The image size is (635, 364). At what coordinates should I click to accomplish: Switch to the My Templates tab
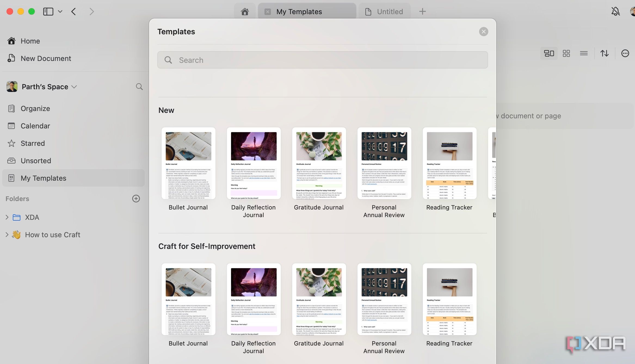pyautogui.click(x=307, y=11)
